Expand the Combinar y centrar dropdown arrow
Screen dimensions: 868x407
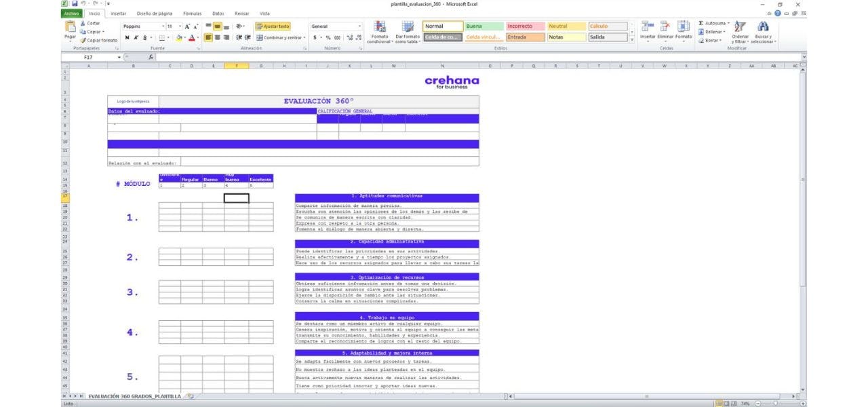tap(304, 37)
